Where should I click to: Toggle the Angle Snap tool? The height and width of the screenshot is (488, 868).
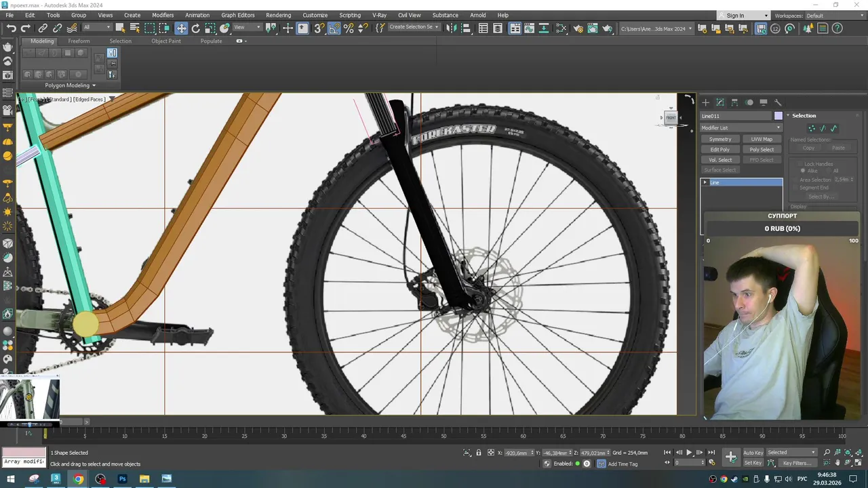[334, 28]
